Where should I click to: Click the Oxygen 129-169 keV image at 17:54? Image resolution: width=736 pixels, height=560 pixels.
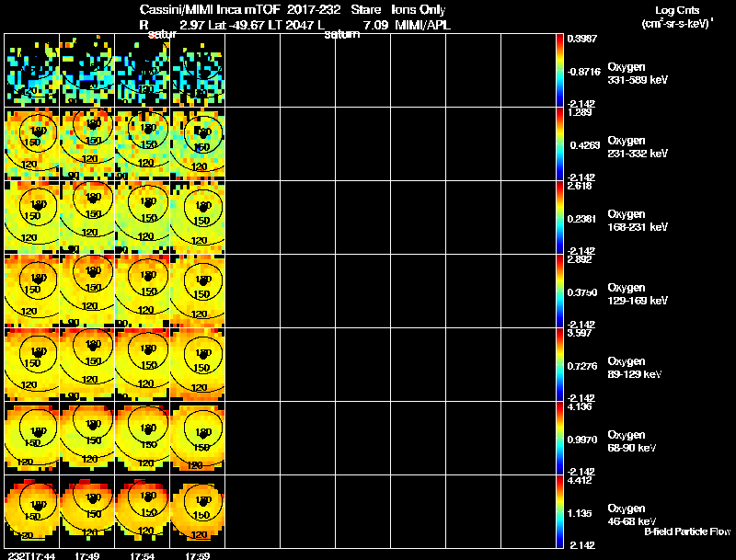[x=143, y=291]
